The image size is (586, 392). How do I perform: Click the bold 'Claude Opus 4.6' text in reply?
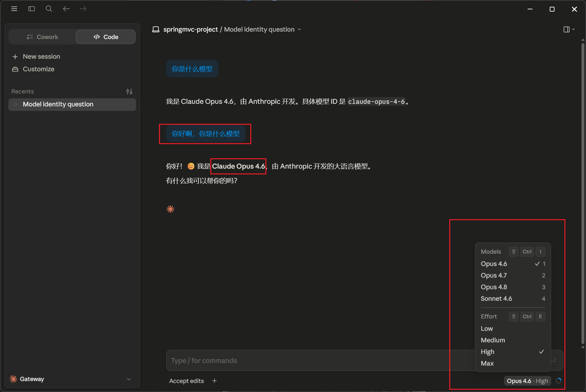[x=238, y=166]
